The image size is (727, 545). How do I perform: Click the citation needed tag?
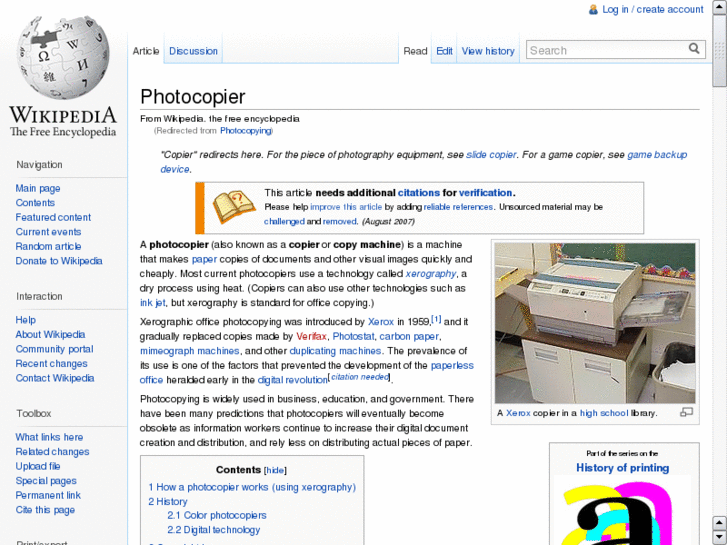[x=360, y=377]
